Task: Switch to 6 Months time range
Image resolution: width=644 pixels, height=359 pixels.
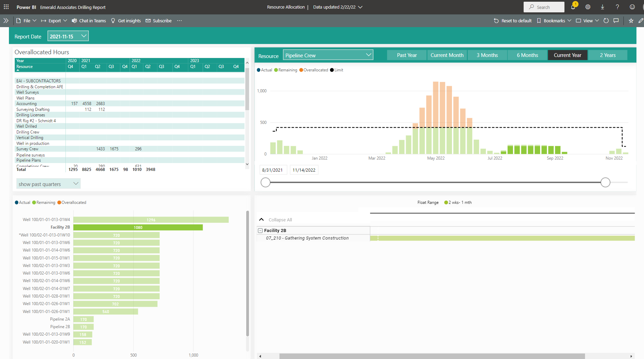Action: 527,55
